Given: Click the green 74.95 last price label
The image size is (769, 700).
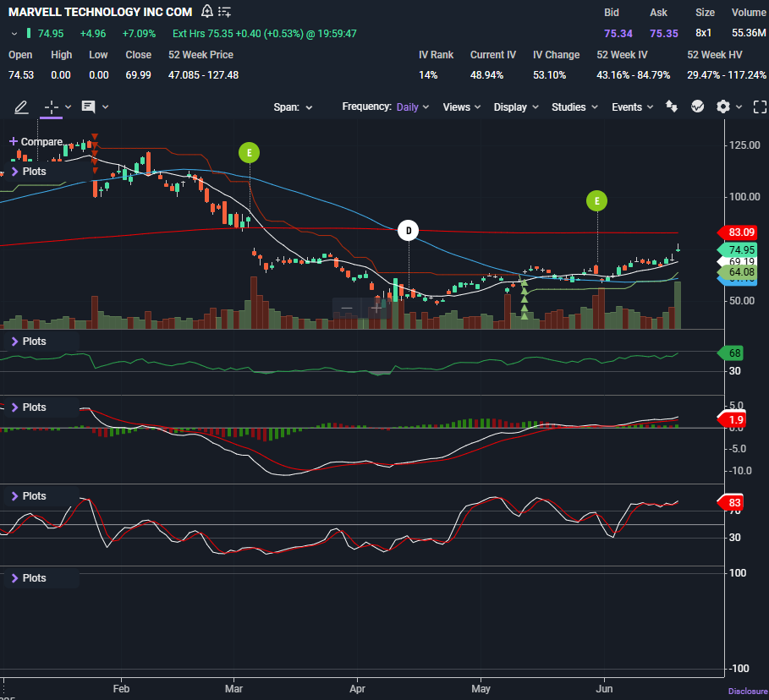Looking at the screenshot, I should (738, 250).
